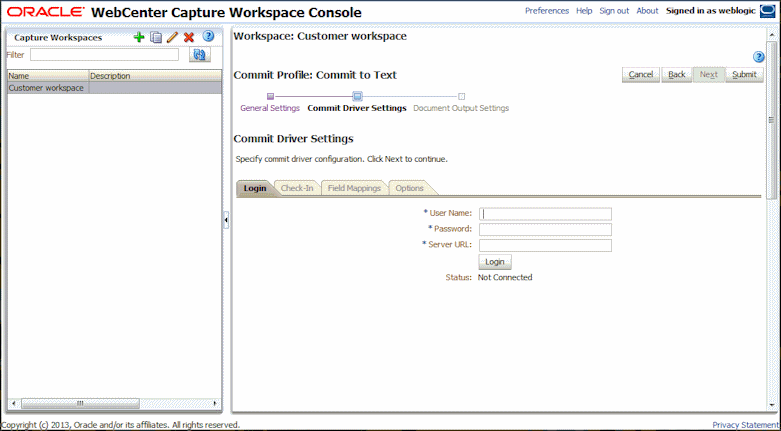This screenshot has height=431, width=781.
Task: Focus the Server URL field
Action: pos(545,245)
